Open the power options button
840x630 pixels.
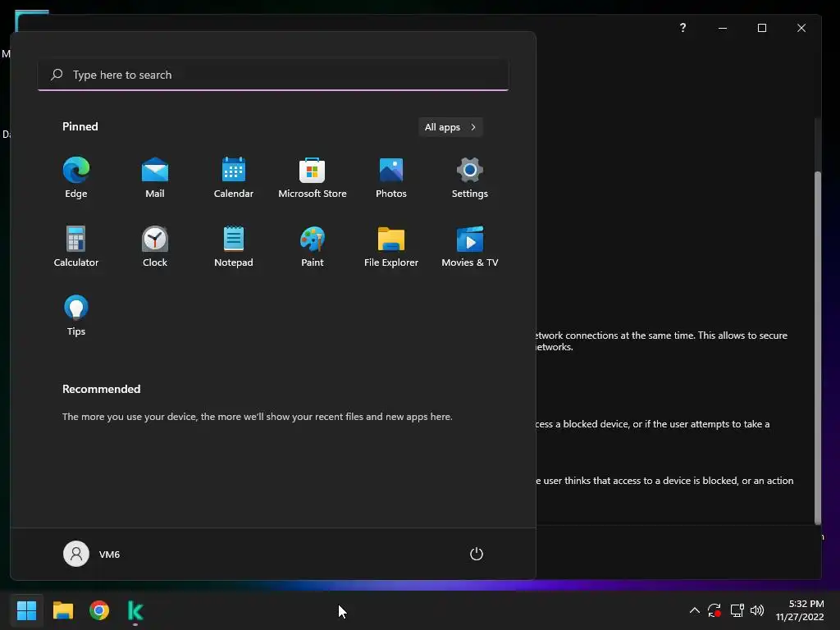click(x=477, y=554)
